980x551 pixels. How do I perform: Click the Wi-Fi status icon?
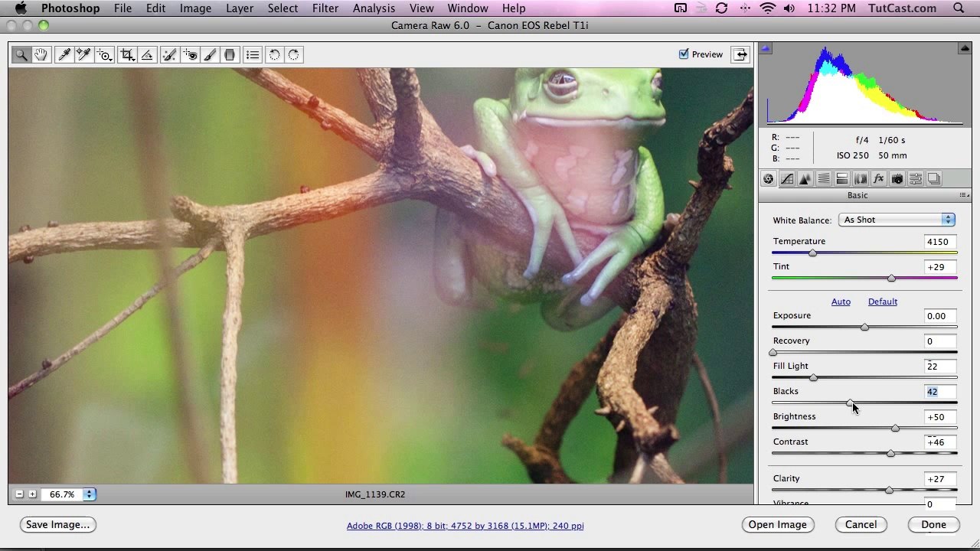pyautogui.click(x=768, y=8)
